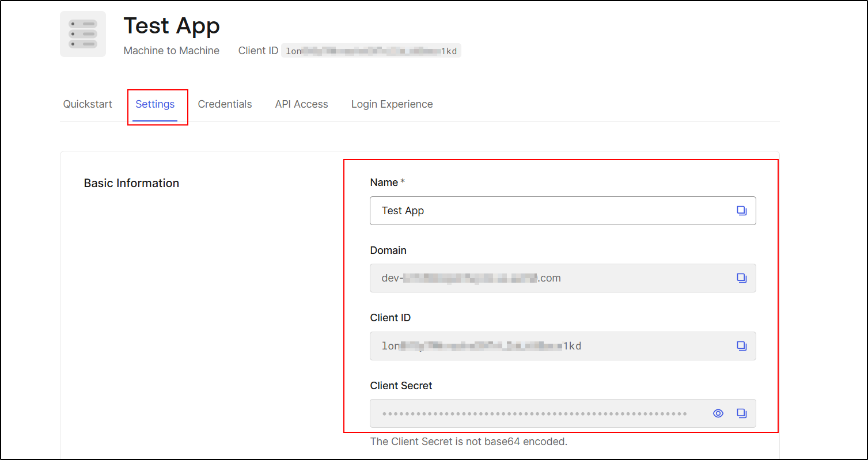Click the masked Client Secret field
The height and width of the screenshot is (460, 868).
tap(563, 413)
